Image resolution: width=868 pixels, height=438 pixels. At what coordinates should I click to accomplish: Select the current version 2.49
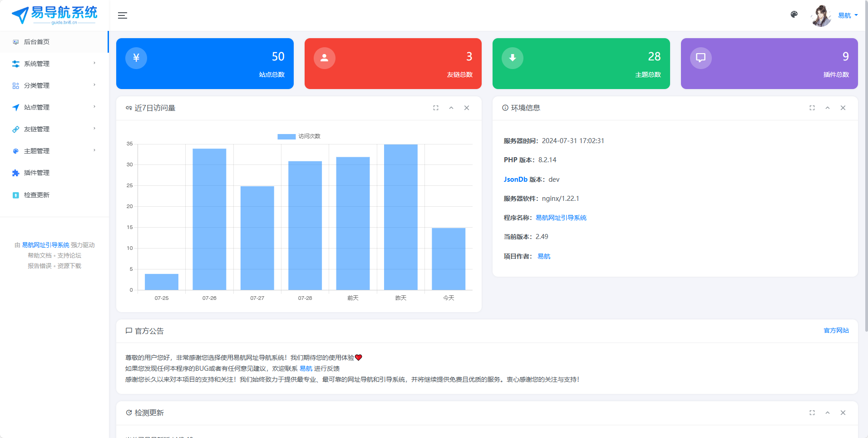coord(542,237)
